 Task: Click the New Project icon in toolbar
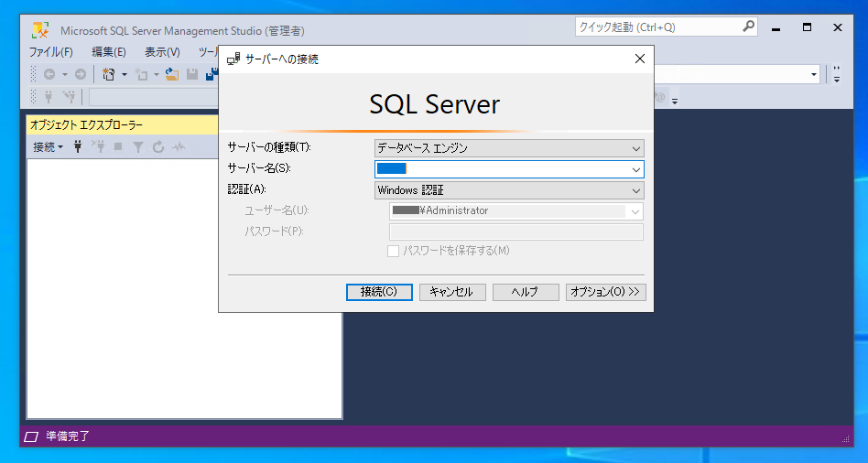(108, 74)
